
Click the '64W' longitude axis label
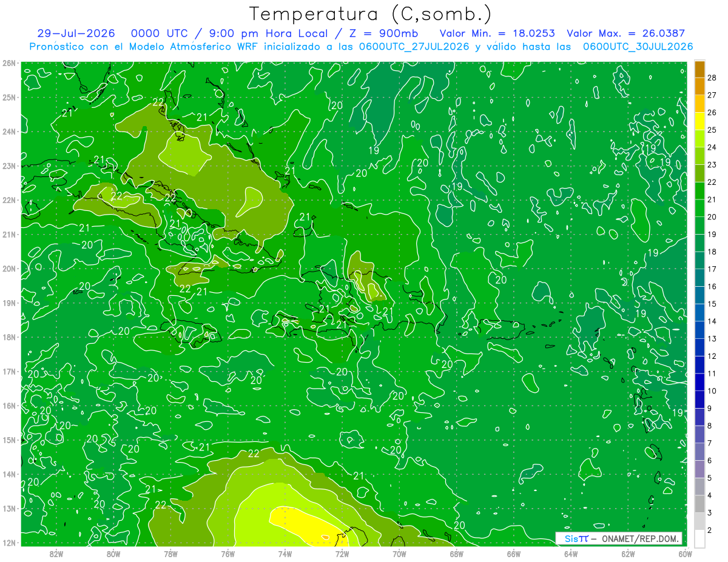[x=571, y=554]
